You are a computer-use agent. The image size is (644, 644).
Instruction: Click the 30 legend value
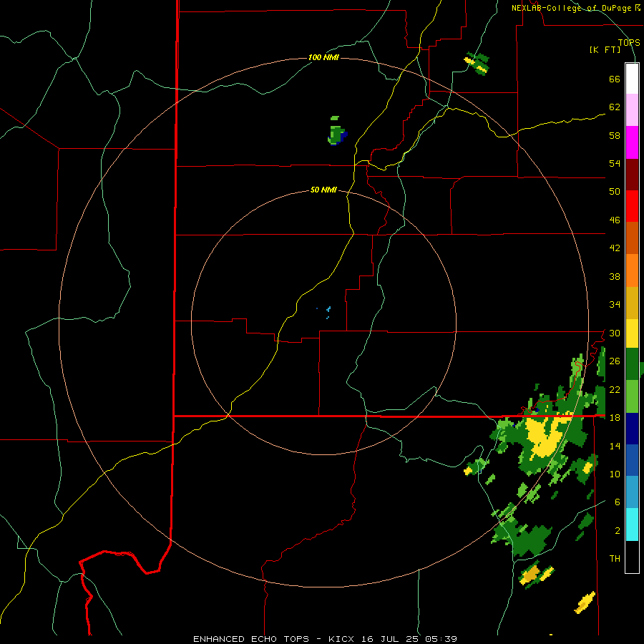pyautogui.click(x=615, y=333)
